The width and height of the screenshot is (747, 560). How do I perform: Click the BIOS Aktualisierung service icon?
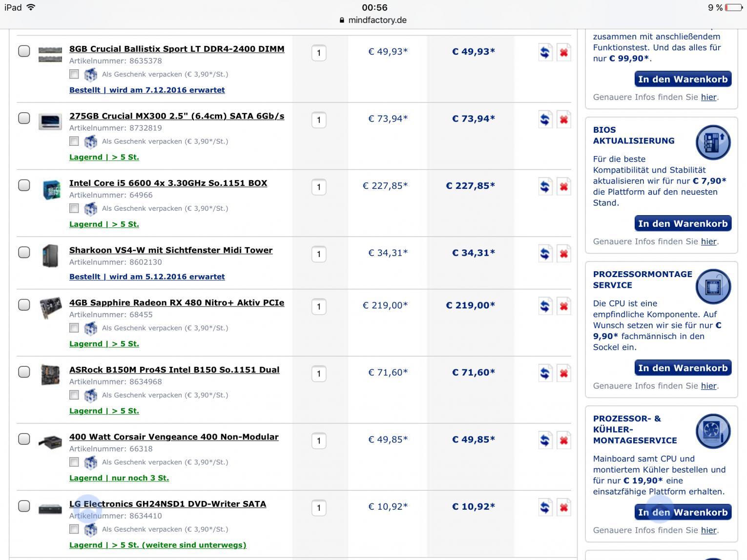[x=713, y=142]
